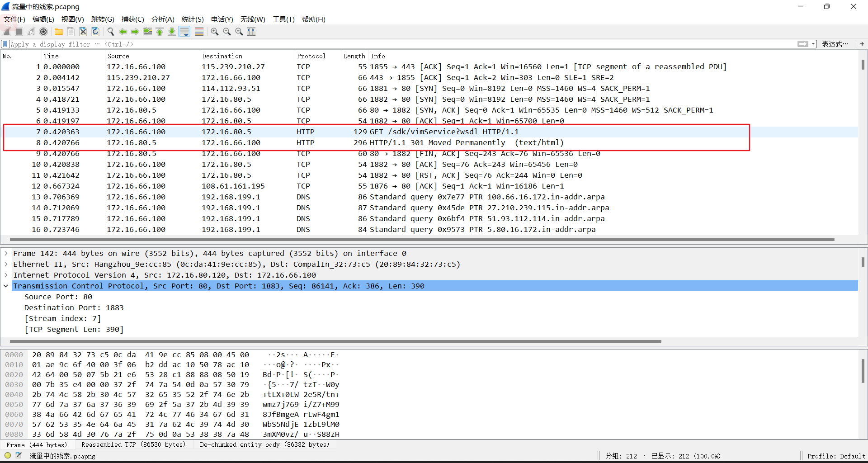Screen dimensions: 868x463
Task: Select the start capture shark fin icon
Action: (6, 32)
